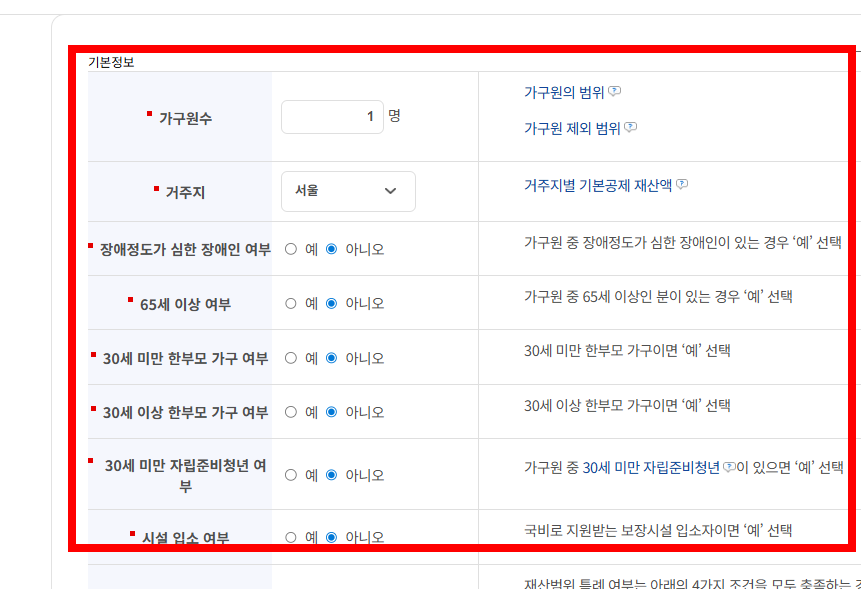
Task: Select 예 for 30세 미만 자립준비청년 여부
Action: [x=291, y=475]
